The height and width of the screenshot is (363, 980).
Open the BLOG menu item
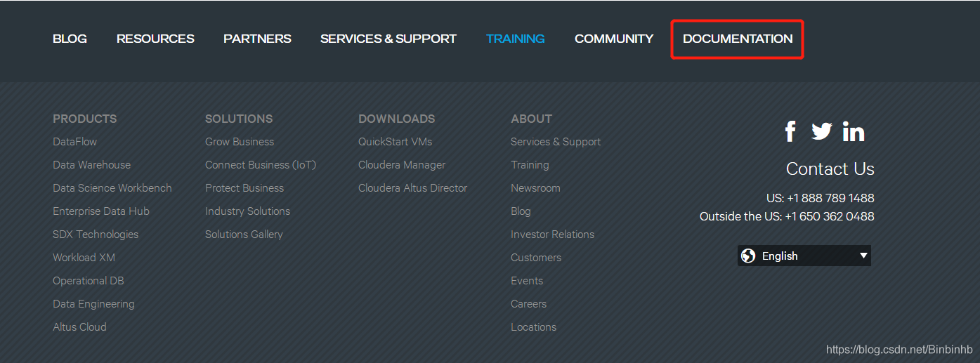pyautogui.click(x=70, y=39)
